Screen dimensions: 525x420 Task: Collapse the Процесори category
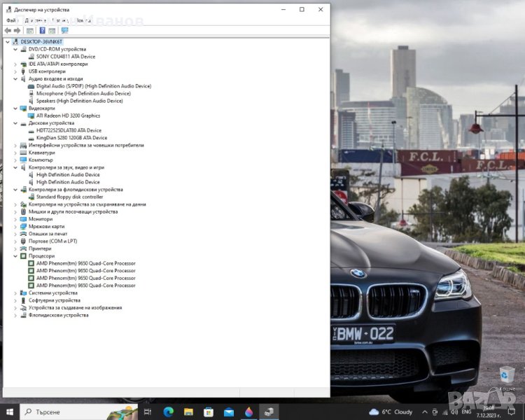point(15,256)
